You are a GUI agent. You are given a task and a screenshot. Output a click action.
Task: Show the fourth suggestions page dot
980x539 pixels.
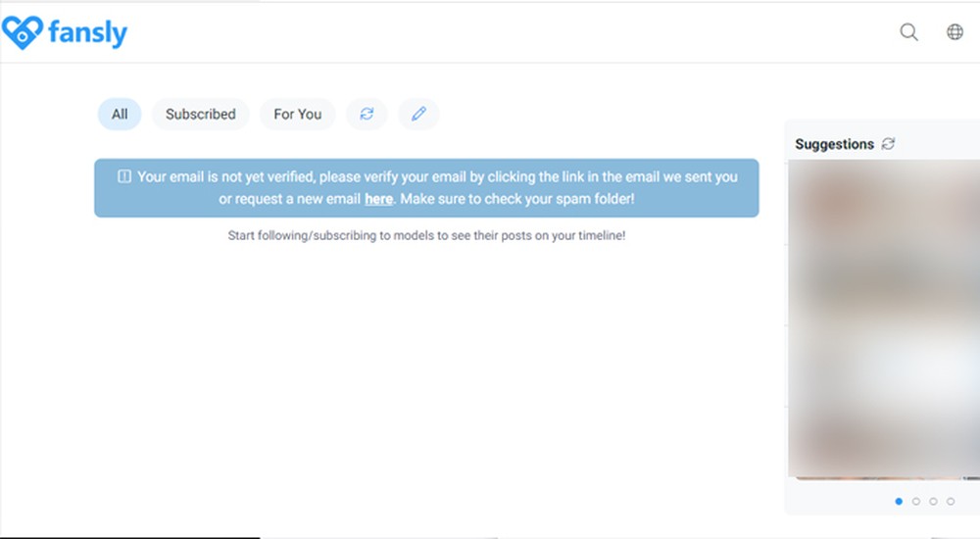[x=951, y=501]
